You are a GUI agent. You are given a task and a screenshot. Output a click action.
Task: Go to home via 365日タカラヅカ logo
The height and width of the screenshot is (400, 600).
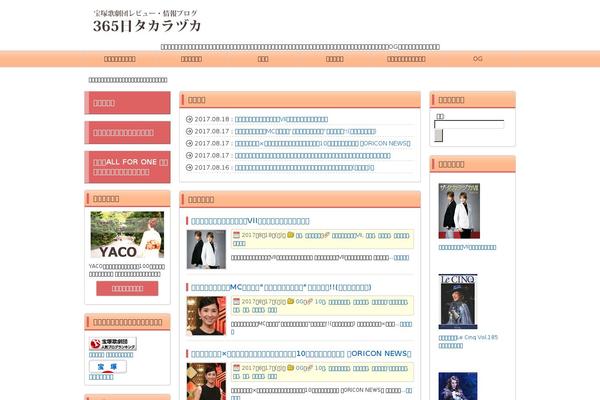[x=147, y=21]
